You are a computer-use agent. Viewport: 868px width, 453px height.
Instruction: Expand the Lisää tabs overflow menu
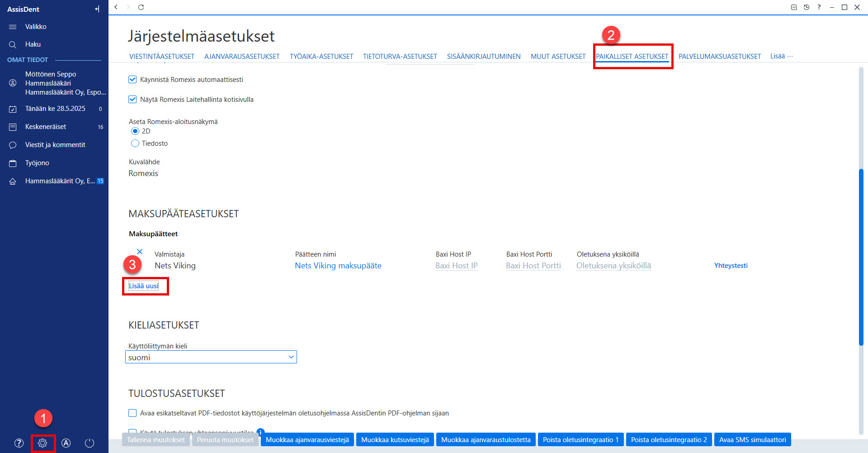click(782, 56)
